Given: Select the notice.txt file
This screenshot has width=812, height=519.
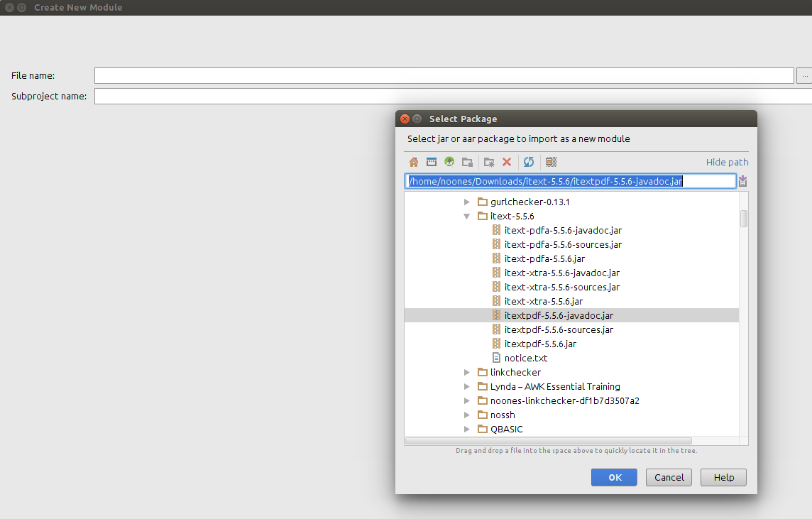Looking at the screenshot, I should tap(526, 358).
